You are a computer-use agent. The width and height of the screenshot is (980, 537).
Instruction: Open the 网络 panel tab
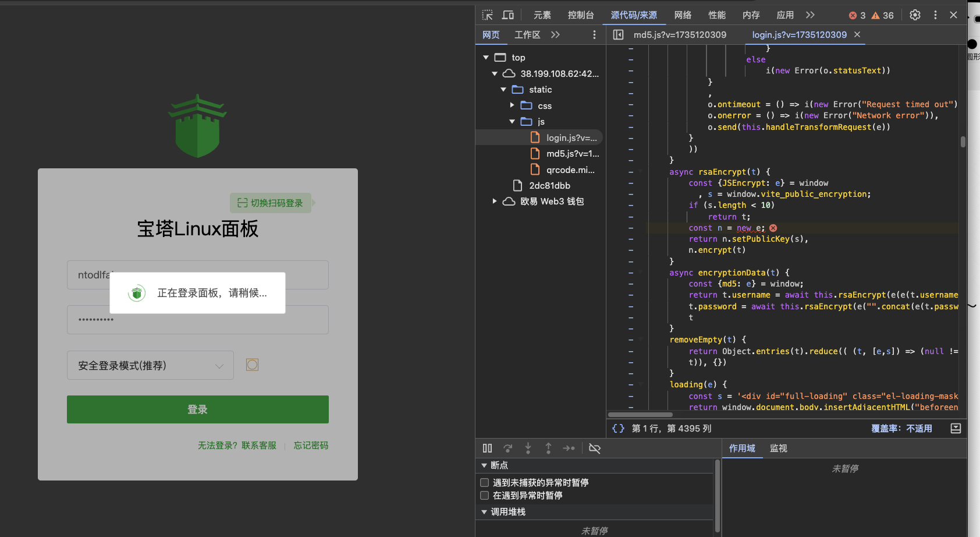pyautogui.click(x=683, y=15)
